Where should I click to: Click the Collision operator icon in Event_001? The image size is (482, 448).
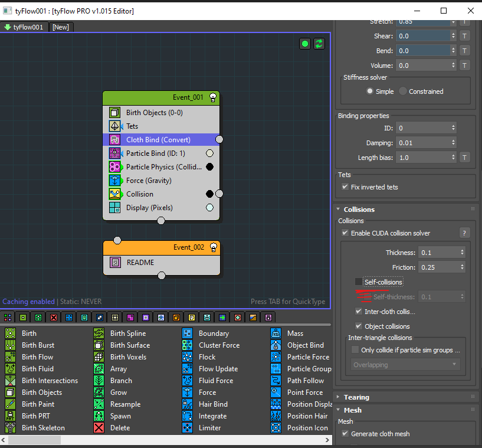[x=115, y=194]
